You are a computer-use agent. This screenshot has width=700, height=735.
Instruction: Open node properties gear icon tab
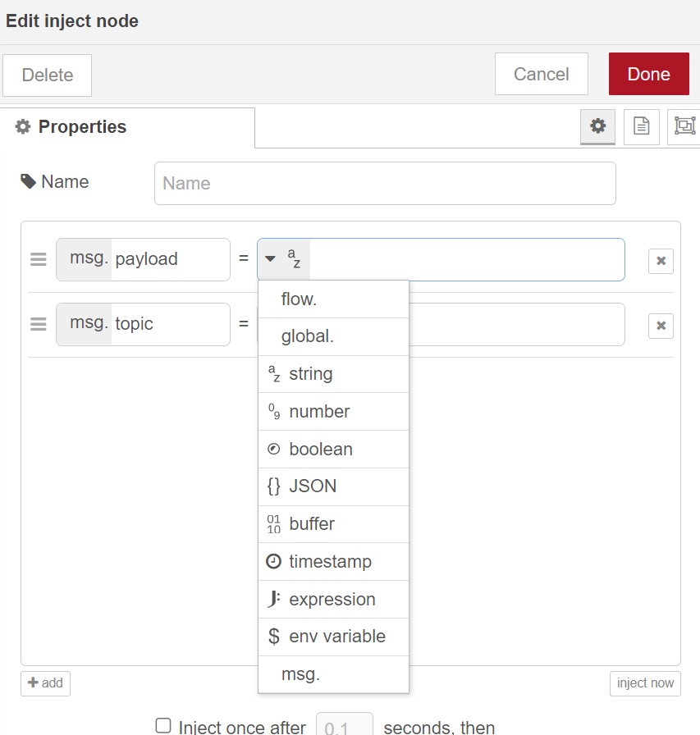(x=598, y=126)
